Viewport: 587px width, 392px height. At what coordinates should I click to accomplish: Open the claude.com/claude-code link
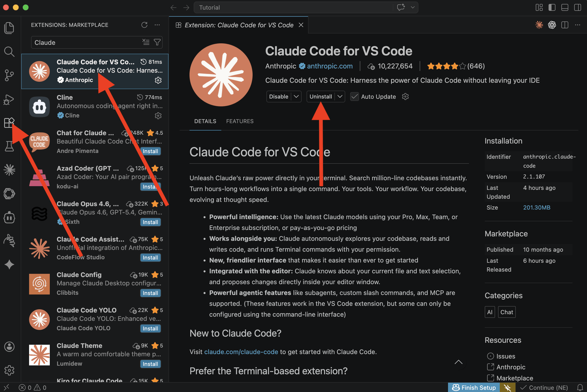pos(241,352)
